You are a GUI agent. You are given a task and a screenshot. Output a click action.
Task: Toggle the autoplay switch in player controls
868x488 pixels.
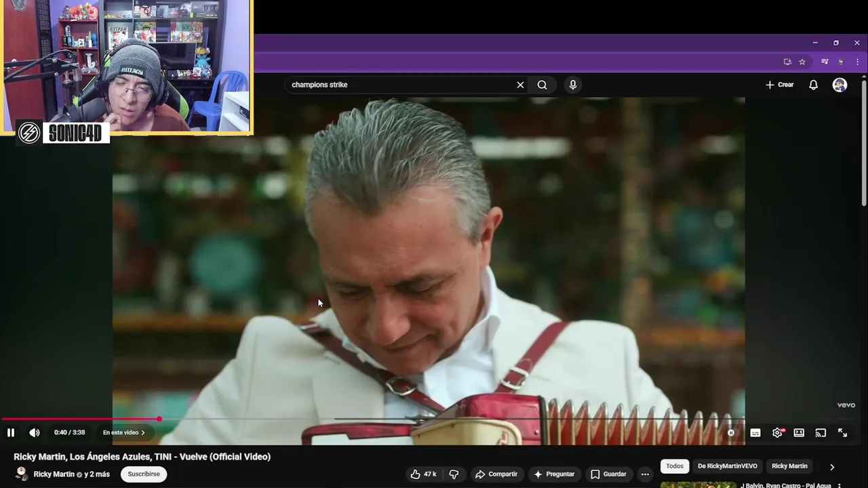[x=731, y=432]
